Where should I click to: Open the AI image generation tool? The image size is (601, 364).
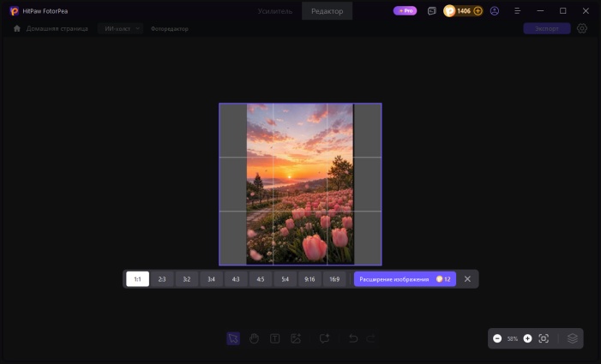click(x=296, y=338)
